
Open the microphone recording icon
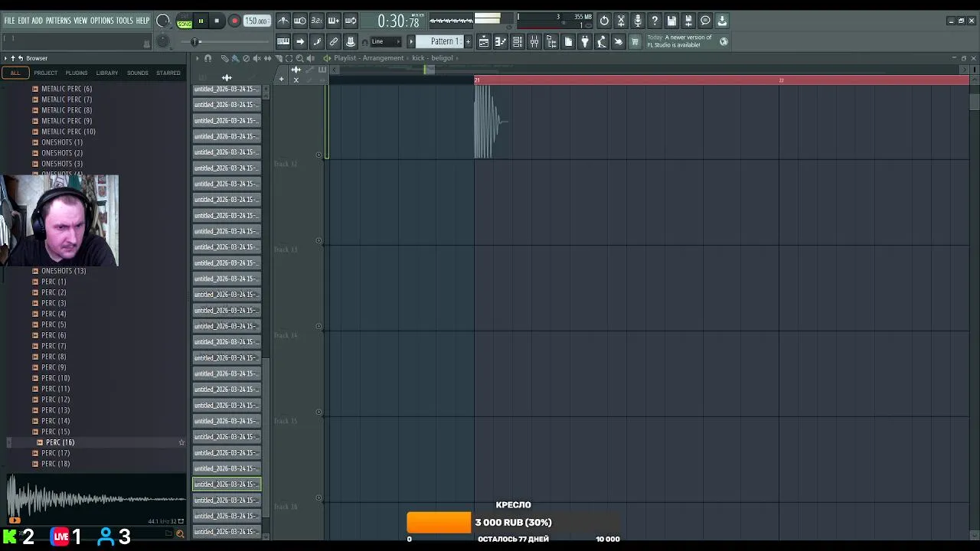click(x=638, y=21)
